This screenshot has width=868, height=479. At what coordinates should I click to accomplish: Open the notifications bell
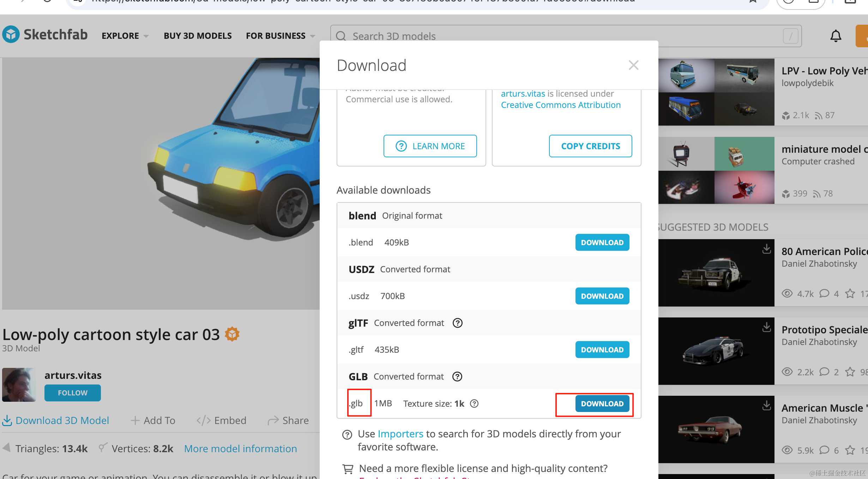[x=836, y=36]
